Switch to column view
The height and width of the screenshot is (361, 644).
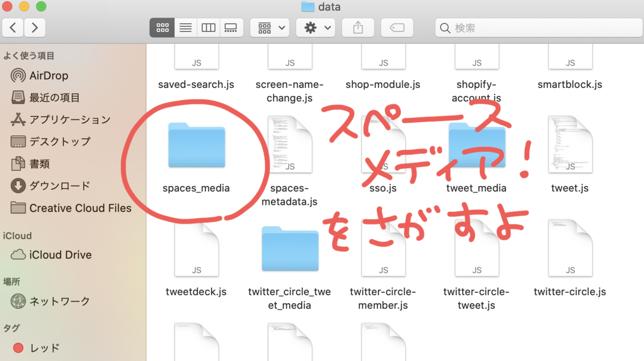(208, 28)
